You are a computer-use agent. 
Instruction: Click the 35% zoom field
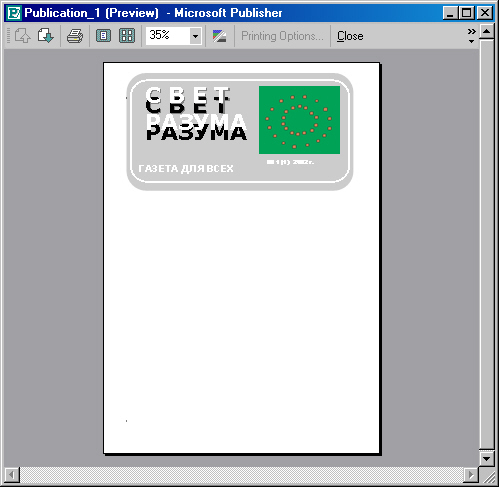(x=168, y=36)
